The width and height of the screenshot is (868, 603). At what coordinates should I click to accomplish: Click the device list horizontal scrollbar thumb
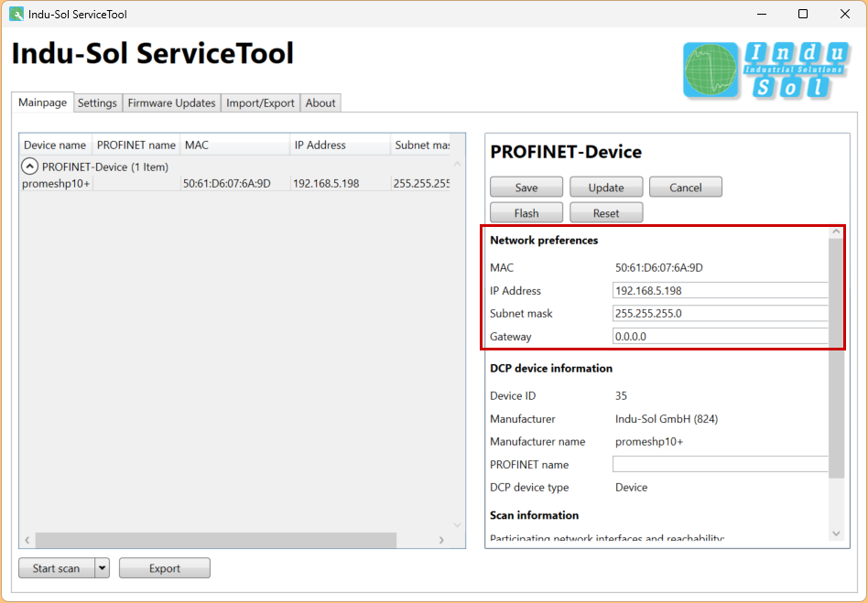216,540
